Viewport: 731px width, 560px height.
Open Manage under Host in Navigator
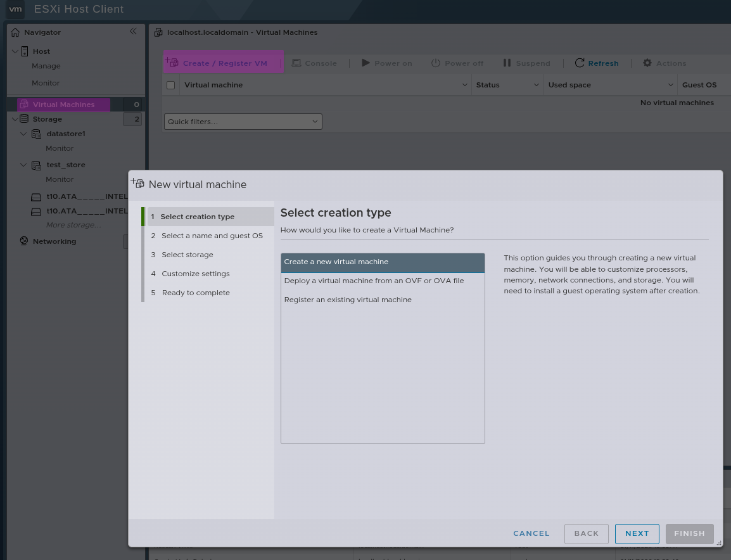point(46,66)
